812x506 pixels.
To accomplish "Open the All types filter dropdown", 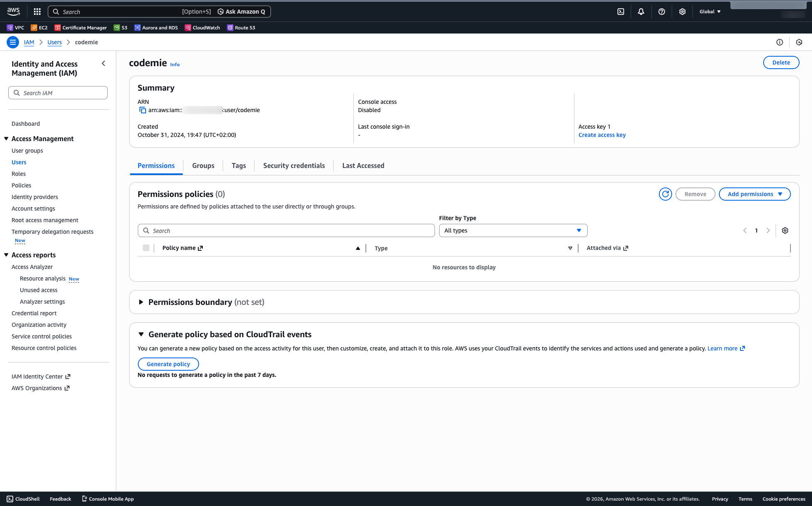I will 513,230.
